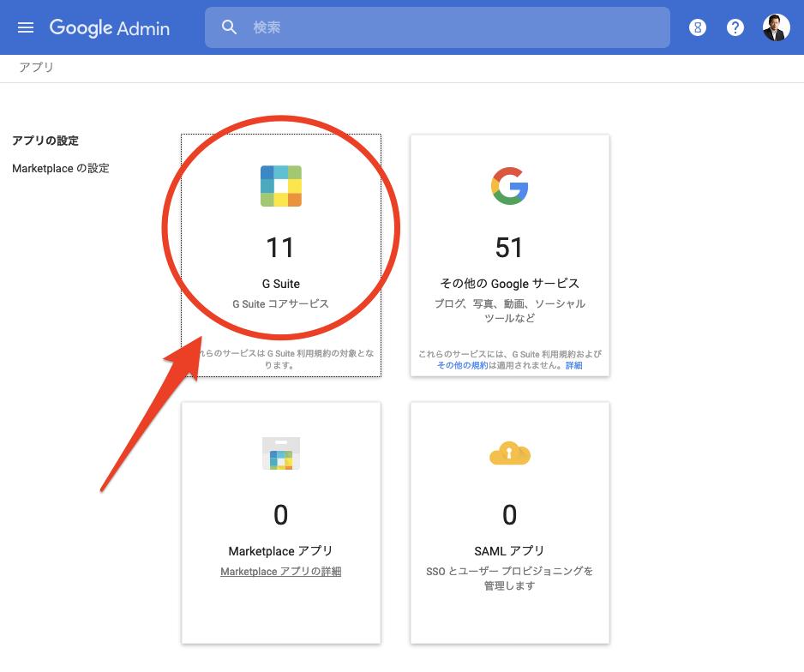The width and height of the screenshot is (804, 672).
Task: Open the その他の規約 link
Action: [462, 365]
